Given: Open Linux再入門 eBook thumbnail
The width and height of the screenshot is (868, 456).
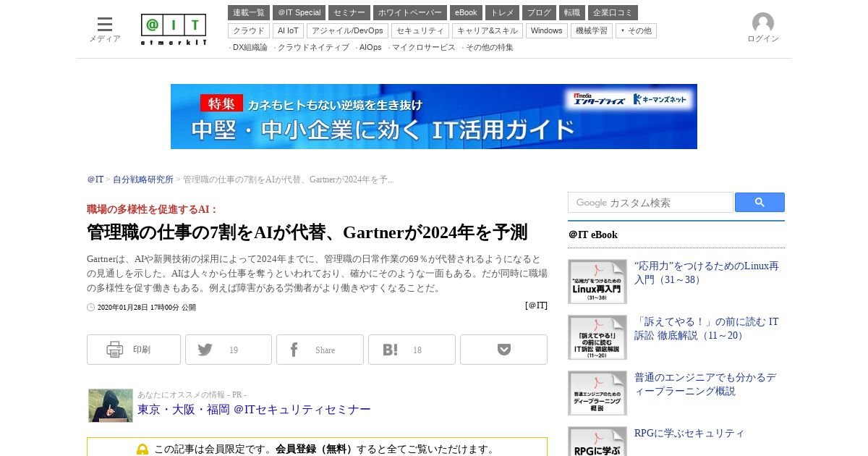Looking at the screenshot, I should click(597, 282).
